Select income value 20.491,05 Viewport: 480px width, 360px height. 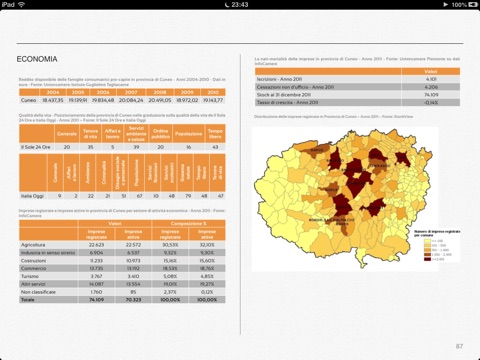point(160,100)
